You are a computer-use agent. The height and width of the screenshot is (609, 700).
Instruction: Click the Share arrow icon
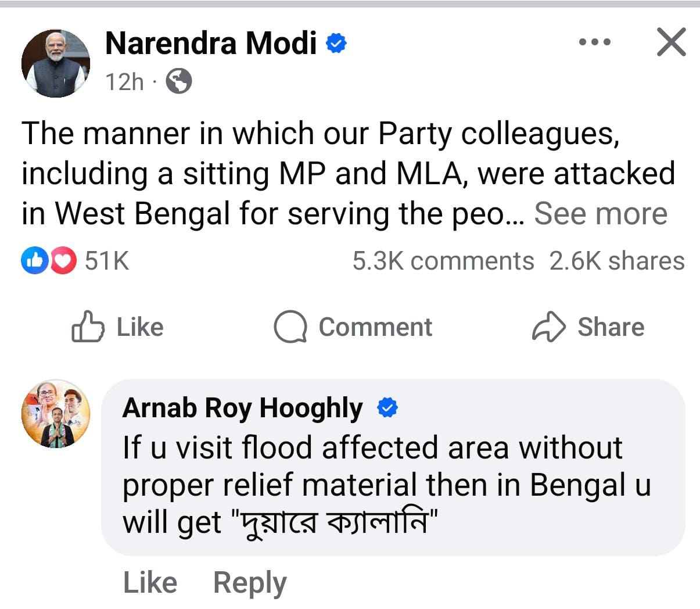point(548,327)
